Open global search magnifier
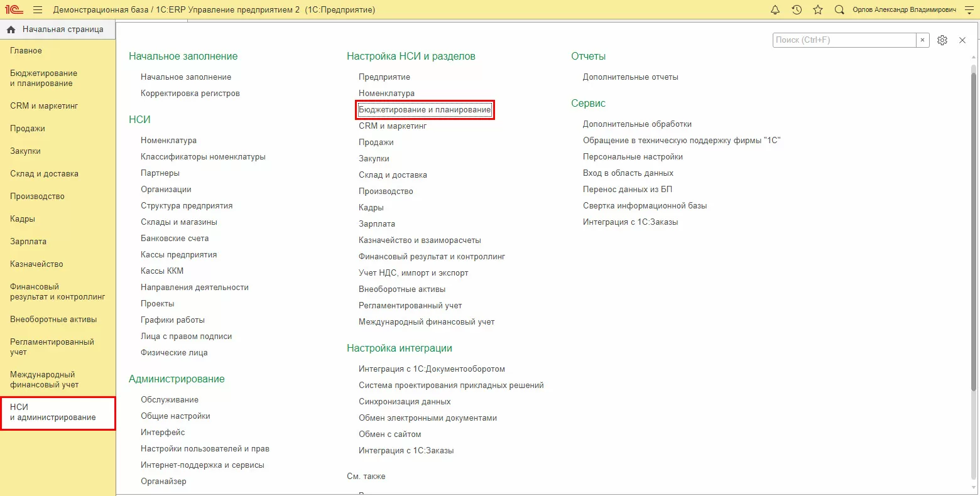 click(839, 10)
